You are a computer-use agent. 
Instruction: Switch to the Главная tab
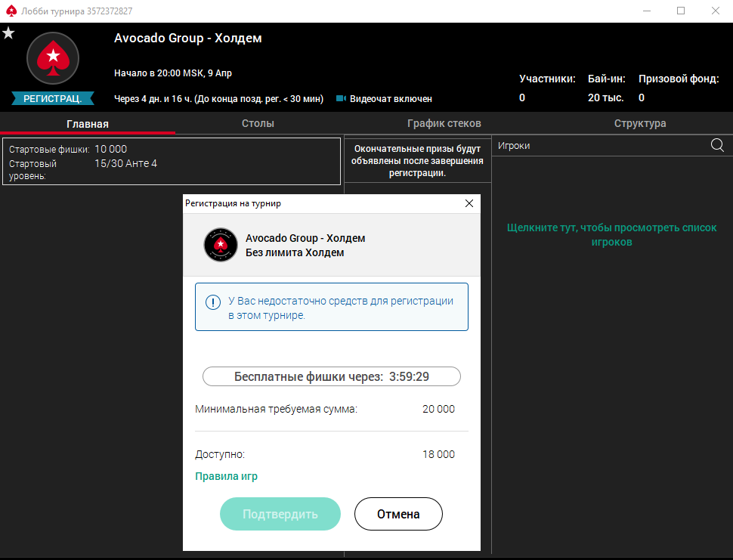click(88, 124)
